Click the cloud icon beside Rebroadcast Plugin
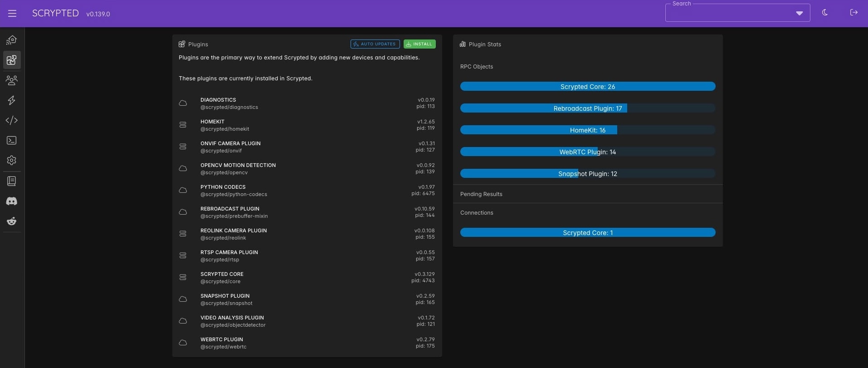 coord(183,212)
